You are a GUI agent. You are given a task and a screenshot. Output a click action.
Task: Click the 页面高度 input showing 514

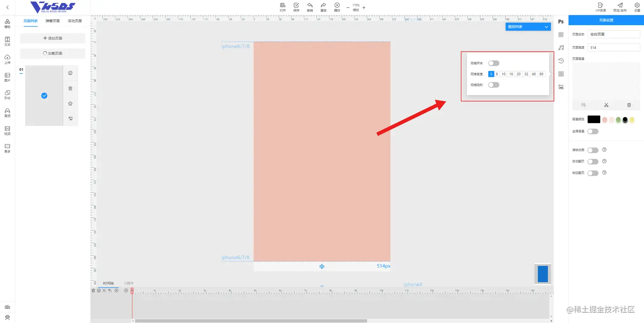[x=614, y=47]
